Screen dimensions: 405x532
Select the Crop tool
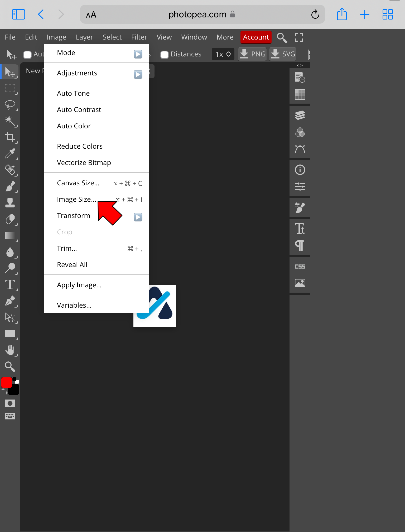point(10,137)
